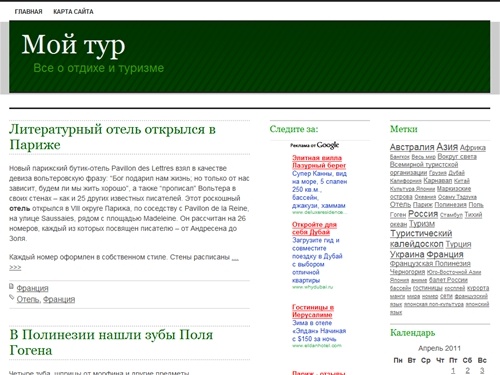Viewport: 500px width, 375px height.
Task: Select Дубай in the Метки cloud
Action: (x=456, y=173)
